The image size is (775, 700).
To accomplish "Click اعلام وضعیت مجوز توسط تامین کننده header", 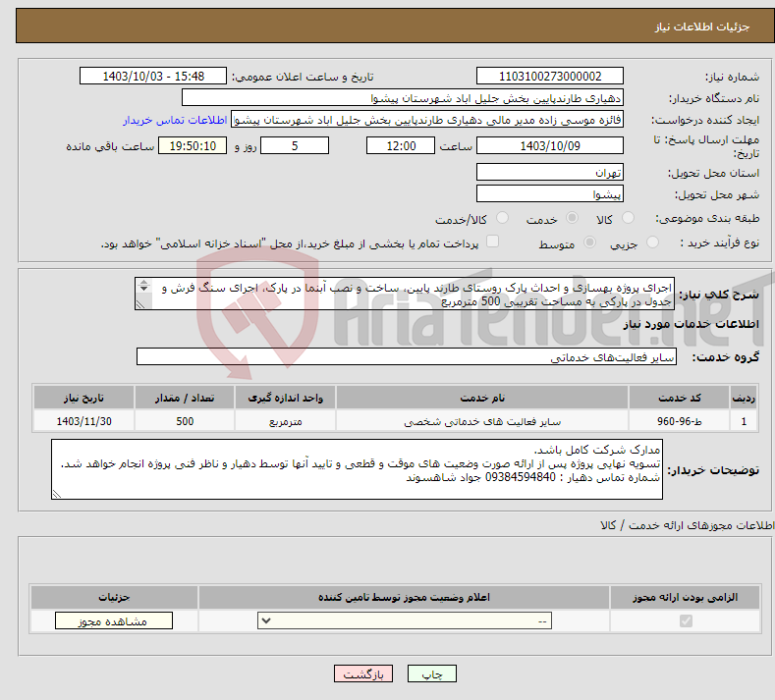I will tap(404, 597).
